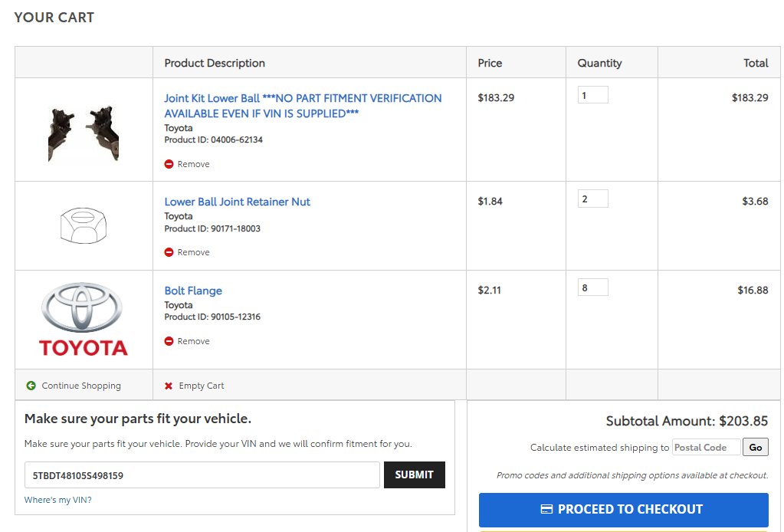Screen dimensions: 784x532
Task: Focus the Bolt Flange quantity field showing 8
Action: pos(593,287)
